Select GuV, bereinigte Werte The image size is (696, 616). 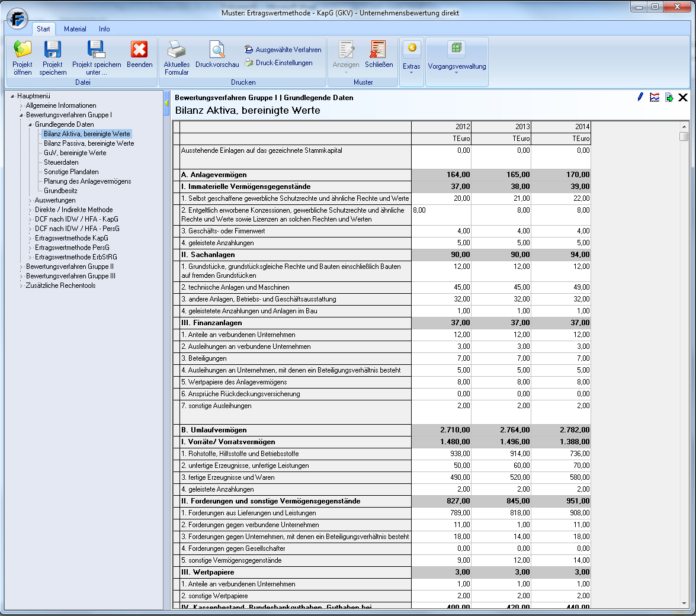pos(75,153)
